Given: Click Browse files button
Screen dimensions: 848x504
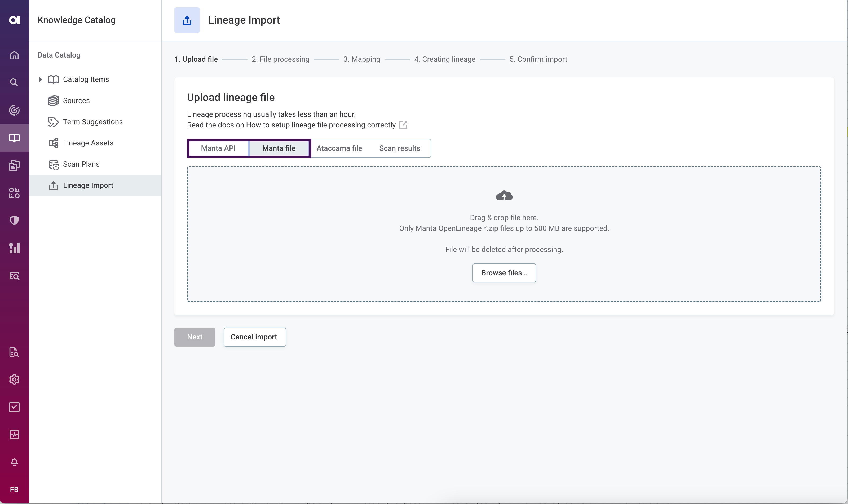Looking at the screenshot, I should (504, 272).
